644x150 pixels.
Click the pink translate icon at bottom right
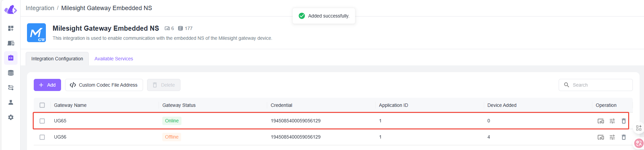pos(639,143)
